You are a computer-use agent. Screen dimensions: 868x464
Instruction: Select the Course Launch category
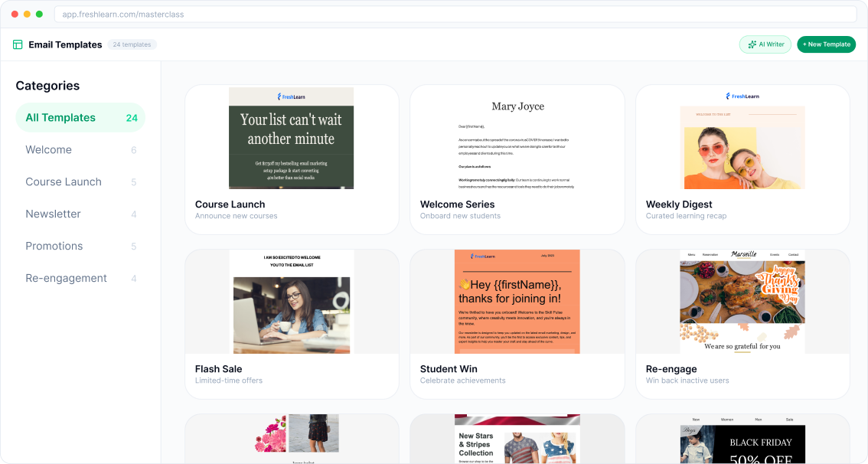pyautogui.click(x=64, y=181)
